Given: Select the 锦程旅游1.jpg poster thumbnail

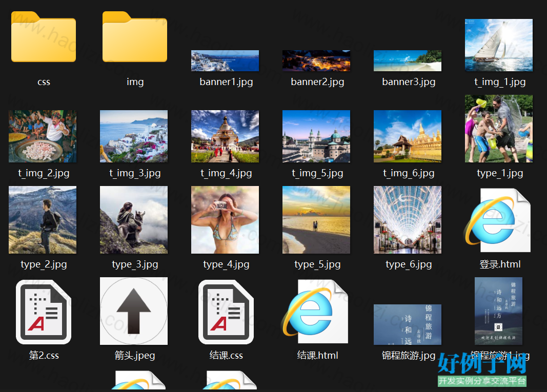Looking at the screenshot, I should pos(498,311).
